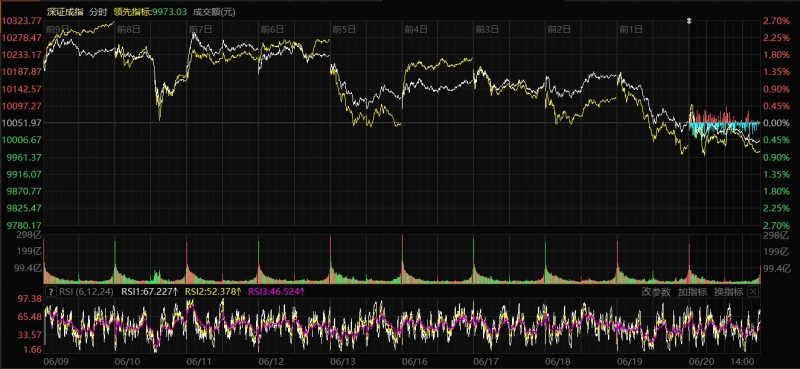Click 改参数 to modify RSI parameters

click(656, 292)
